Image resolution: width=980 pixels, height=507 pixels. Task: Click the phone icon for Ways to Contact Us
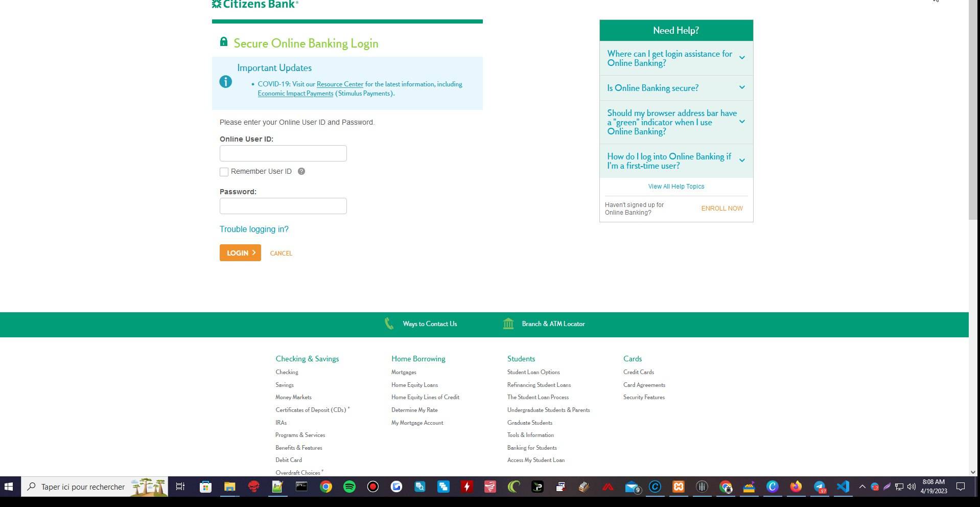389,324
